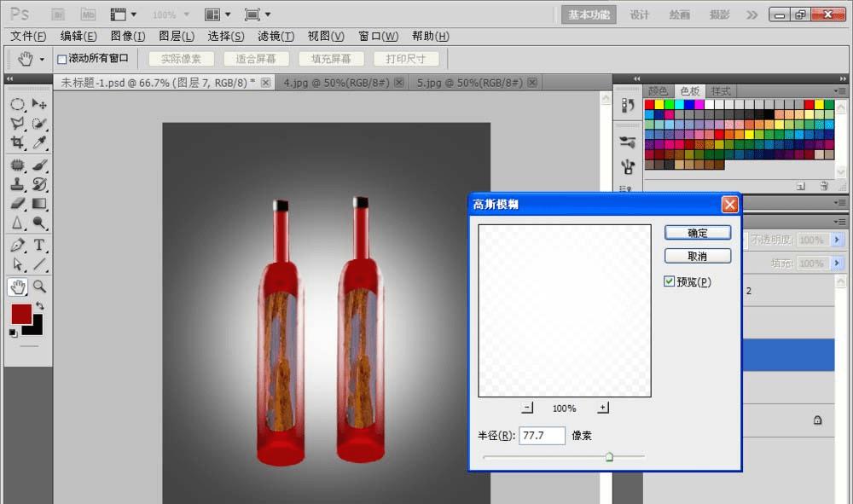Collapse the toolbox double arrow
Image resolution: width=853 pixels, height=504 pixels.
point(9,78)
